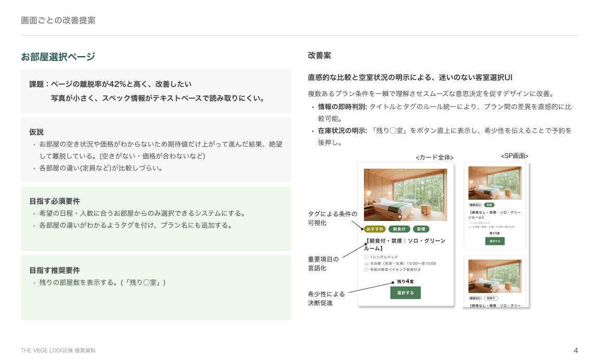Click next-photo arrow on bottom SP card image
Viewport: 599px width, 364px height.
click(x=519, y=277)
